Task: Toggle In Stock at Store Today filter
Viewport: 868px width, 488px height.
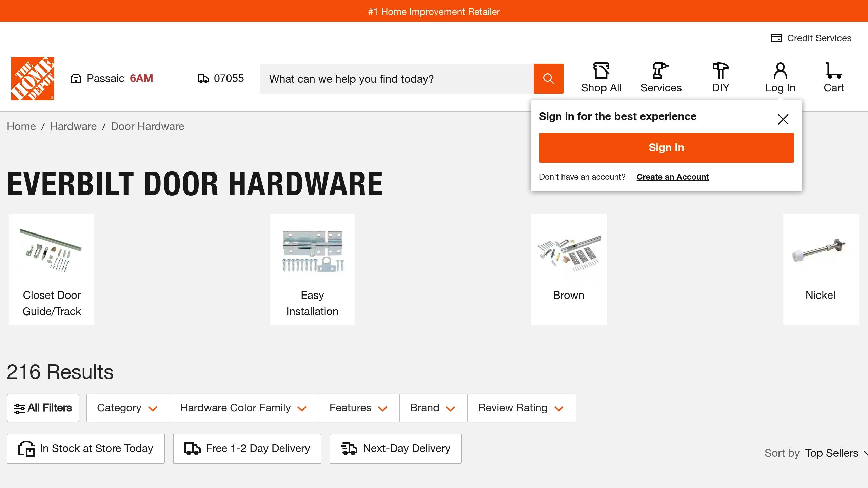Action: point(86,448)
